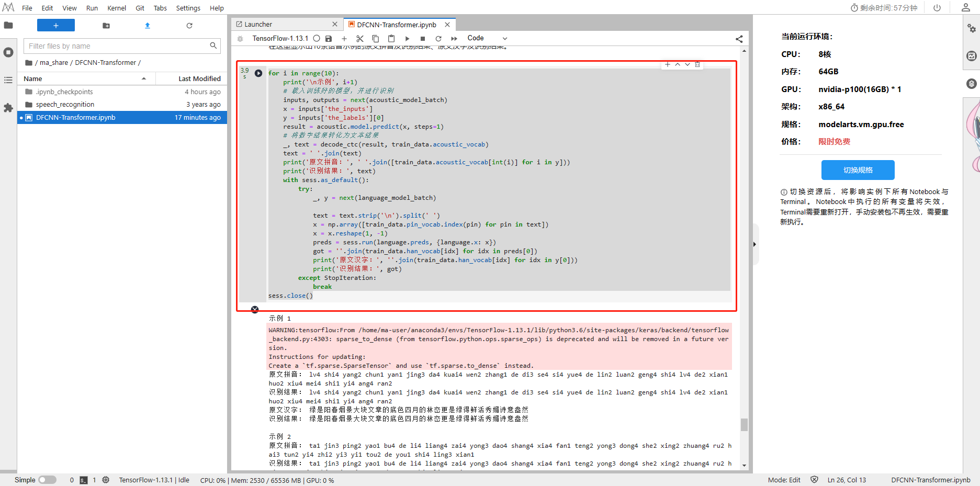Image resolution: width=980 pixels, height=486 pixels.
Task: Cut the selected cell with scissors icon
Action: pyautogui.click(x=359, y=39)
